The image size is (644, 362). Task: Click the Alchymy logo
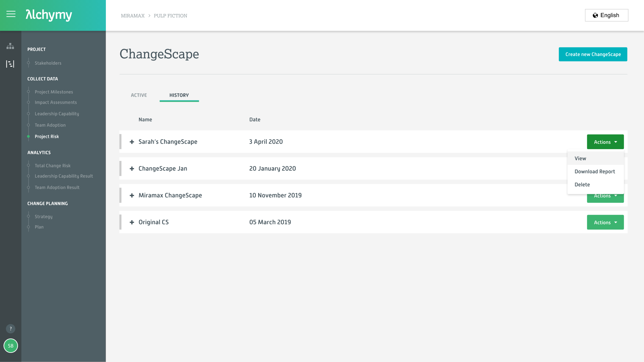point(49,15)
